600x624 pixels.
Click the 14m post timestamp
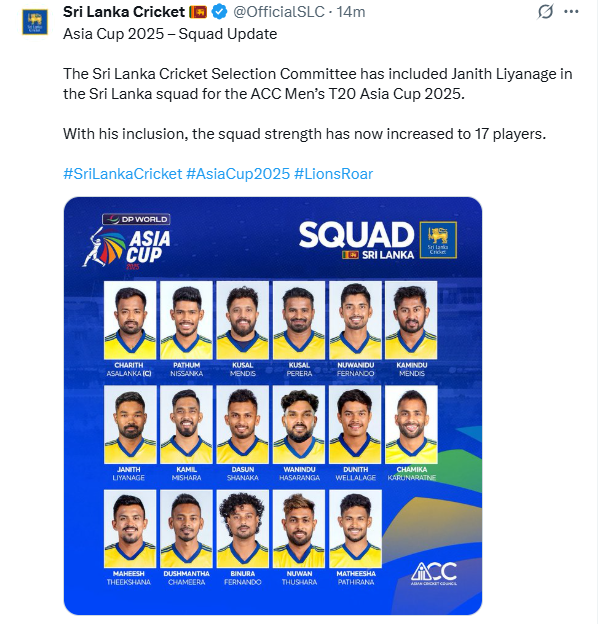pos(351,12)
